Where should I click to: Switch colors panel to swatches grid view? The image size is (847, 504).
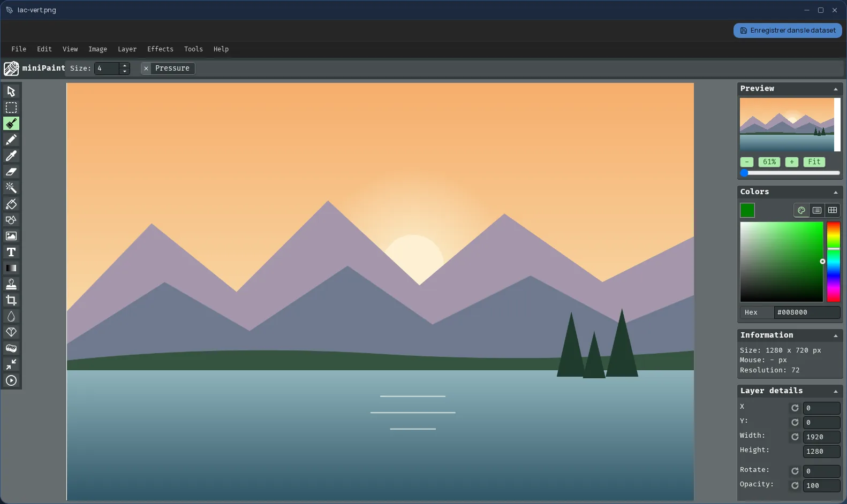[833, 210]
